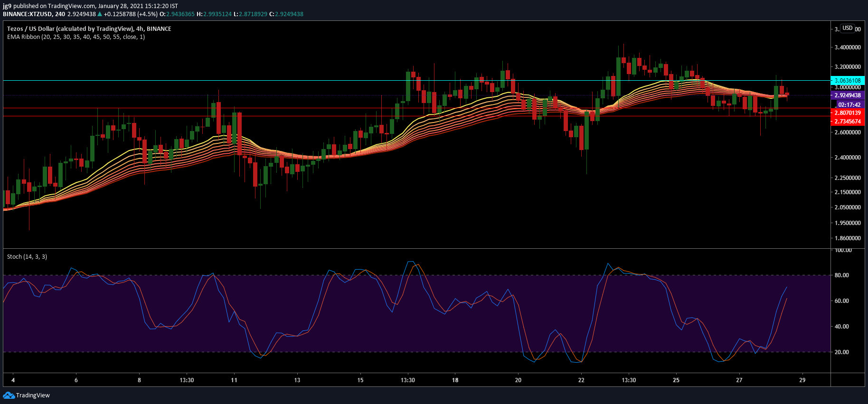Screen dimensions: 868x404
Task: Click date label 25 on time axis
Action: (x=676, y=380)
